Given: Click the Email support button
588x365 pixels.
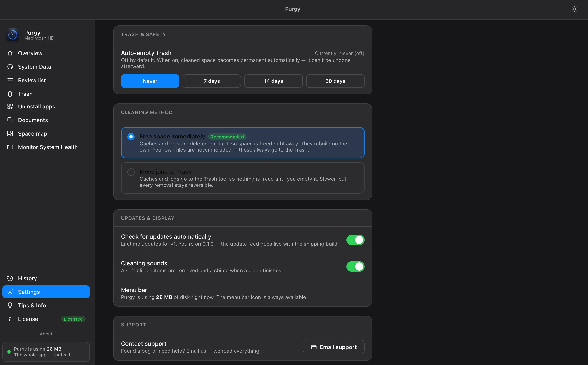Looking at the screenshot, I should 334,347.
